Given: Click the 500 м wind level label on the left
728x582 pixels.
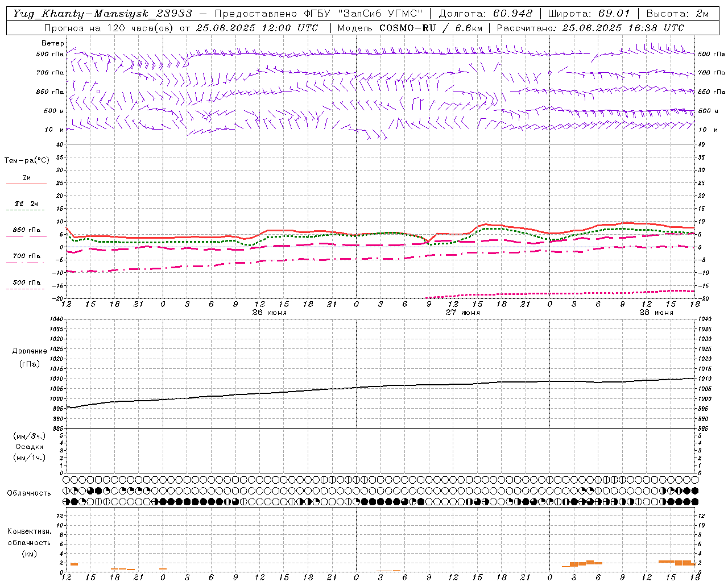Looking at the screenshot, I should pyautogui.click(x=54, y=111).
